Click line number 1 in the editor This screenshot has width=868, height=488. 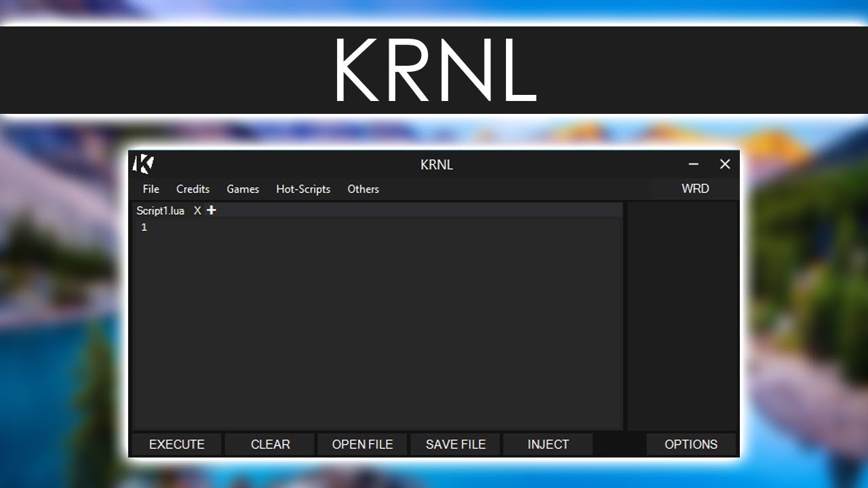144,227
